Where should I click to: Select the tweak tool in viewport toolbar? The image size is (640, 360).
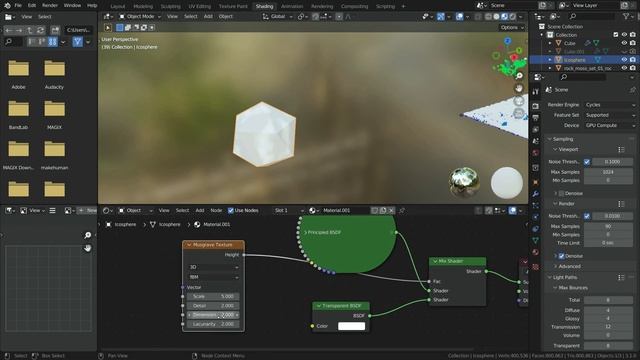tap(108, 28)
